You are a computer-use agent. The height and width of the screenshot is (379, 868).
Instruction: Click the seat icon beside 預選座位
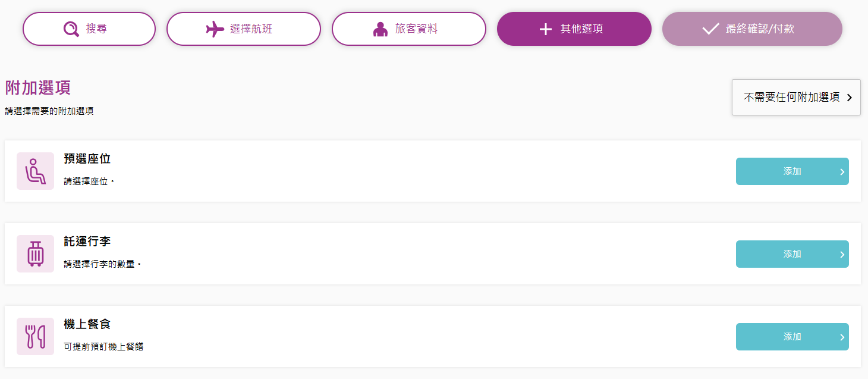point(35,171)
